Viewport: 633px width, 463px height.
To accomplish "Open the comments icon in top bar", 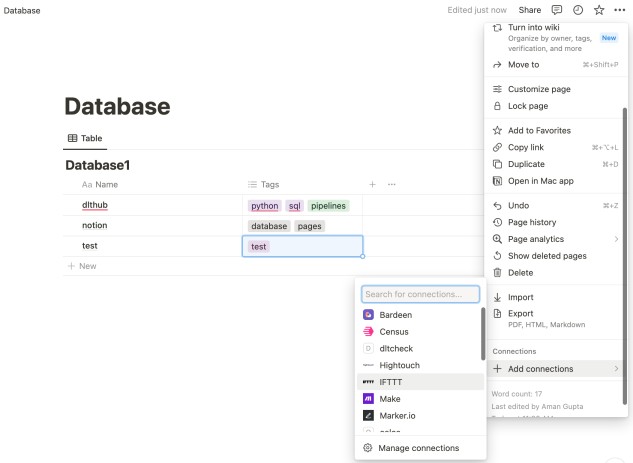I will coord(557,10).
